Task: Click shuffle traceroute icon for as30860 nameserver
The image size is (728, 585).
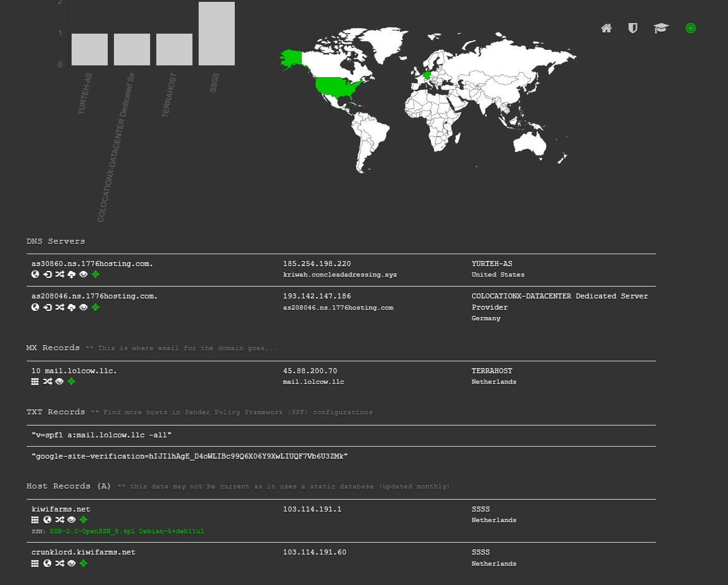Action: [x=59, y=274]
